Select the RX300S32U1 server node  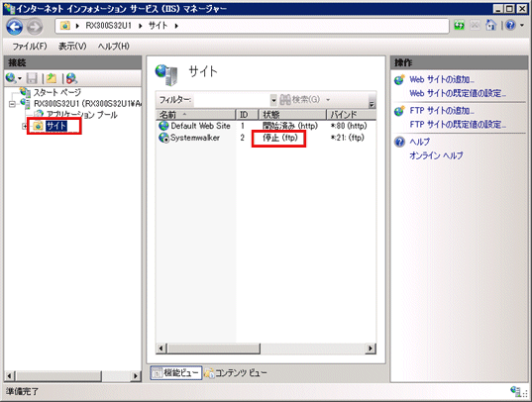87,103
